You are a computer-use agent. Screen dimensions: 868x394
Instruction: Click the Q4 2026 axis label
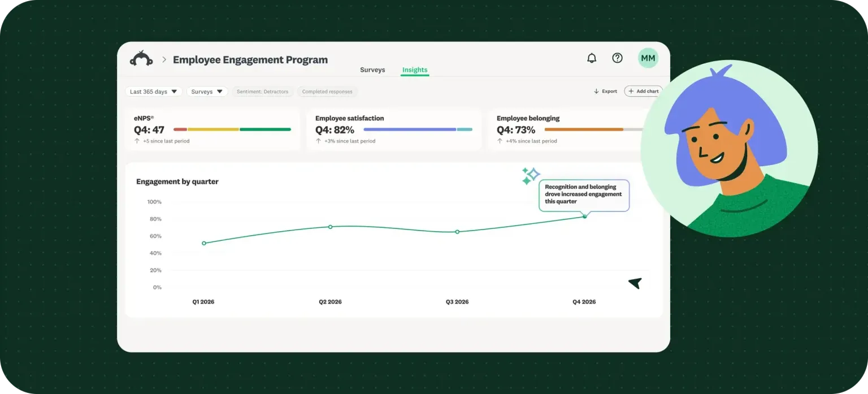[x=584, y=302]
